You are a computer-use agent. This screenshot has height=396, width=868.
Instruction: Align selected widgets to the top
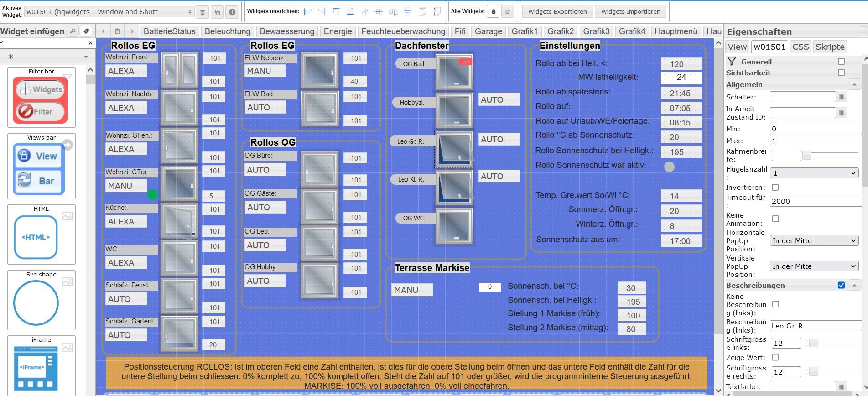(x=336, y=11)
